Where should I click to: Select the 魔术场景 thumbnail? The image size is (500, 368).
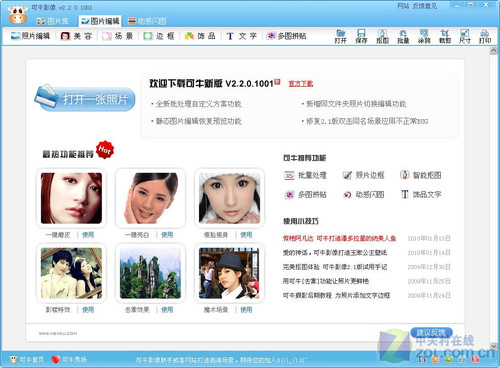tap(229, 273)
